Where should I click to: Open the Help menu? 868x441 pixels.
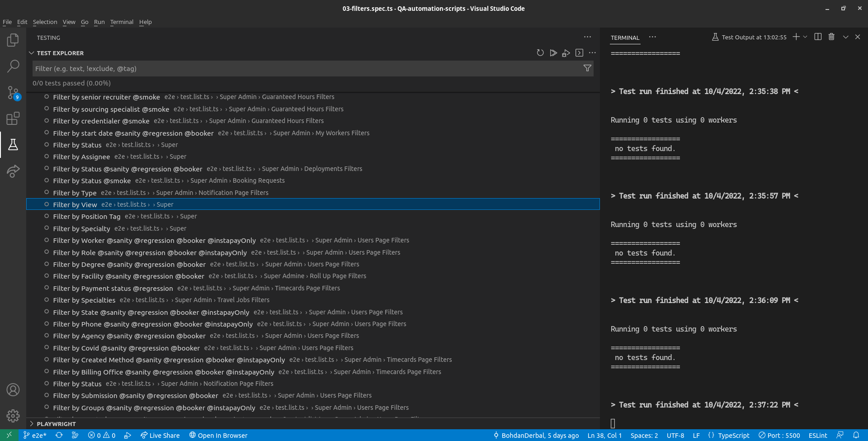point(145,22)
